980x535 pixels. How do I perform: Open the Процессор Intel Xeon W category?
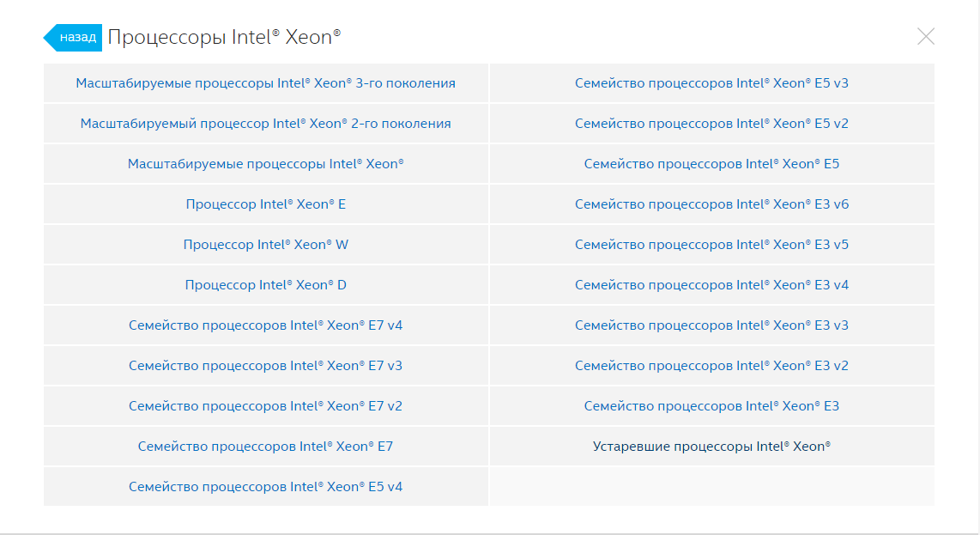coord(265,245)
